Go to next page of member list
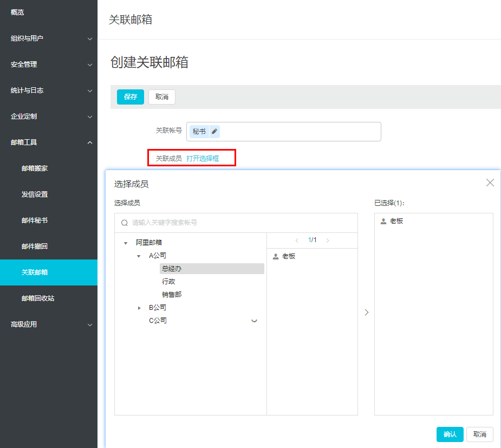 327,240
